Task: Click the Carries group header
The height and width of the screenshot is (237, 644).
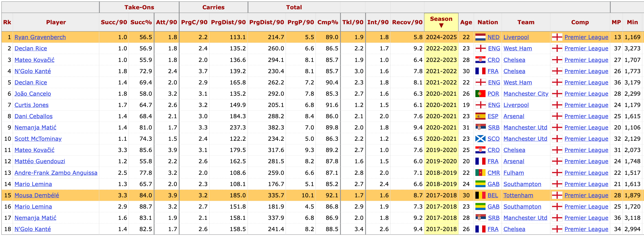Action: tap(213, 7)
